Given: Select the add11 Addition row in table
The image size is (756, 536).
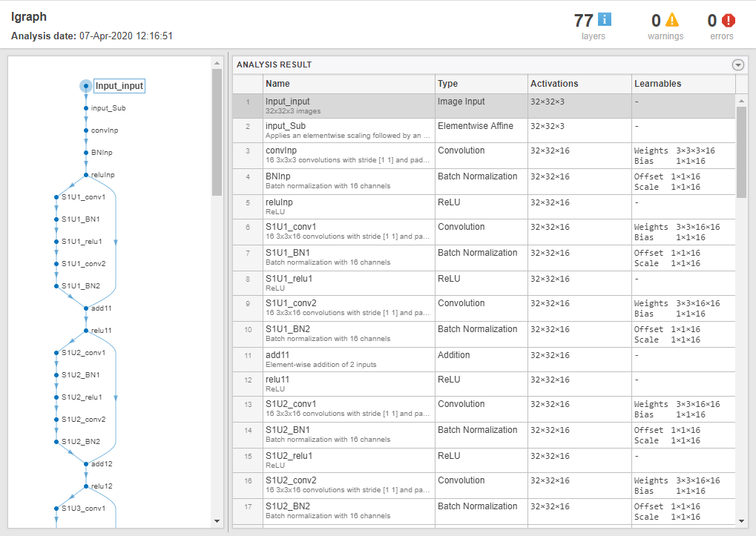Looking at the screenshot, I should [x=484, y=360].
